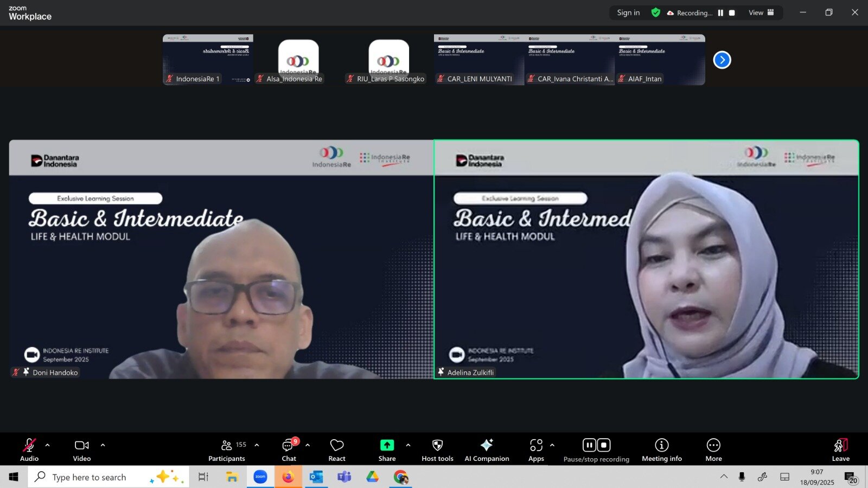
Task: Open the View layout menu
Action: coord(761,13)
